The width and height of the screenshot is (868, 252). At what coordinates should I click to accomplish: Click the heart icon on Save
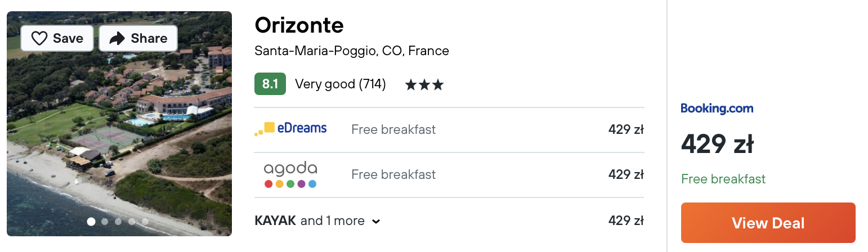pyautogui.click(x=39, y=38)
